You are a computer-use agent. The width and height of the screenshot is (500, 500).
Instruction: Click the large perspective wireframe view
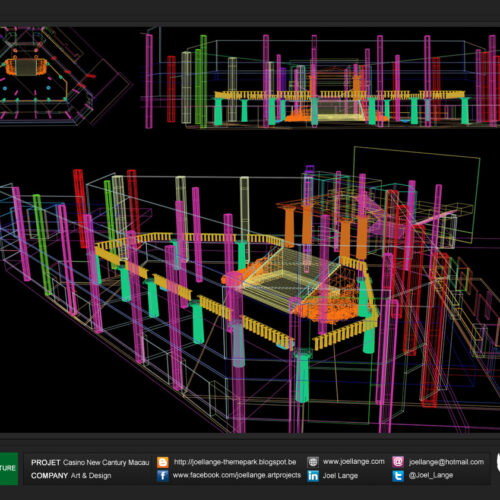coord(250,290)
